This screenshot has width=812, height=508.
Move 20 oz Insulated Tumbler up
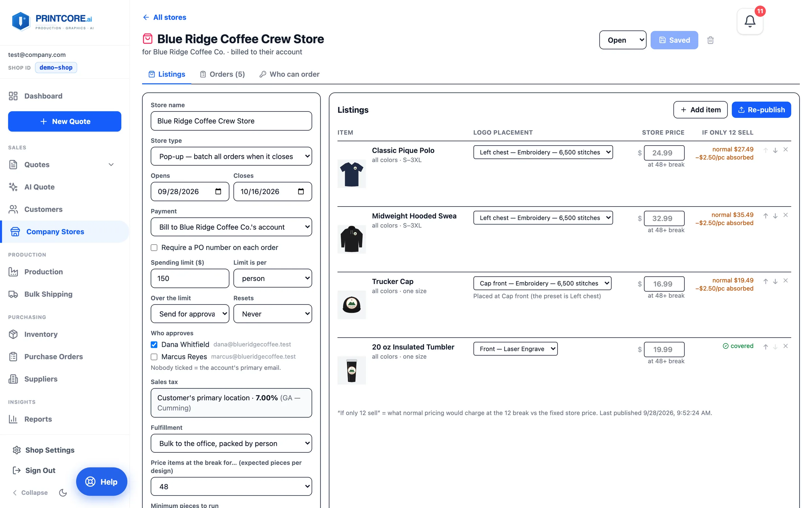(x=765, y=346)
